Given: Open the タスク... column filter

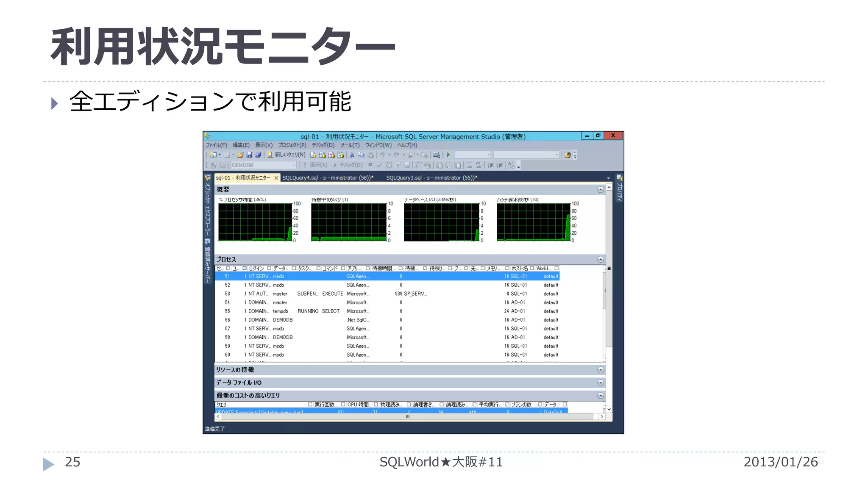Looking at the screenshot, I should [318, 268].
